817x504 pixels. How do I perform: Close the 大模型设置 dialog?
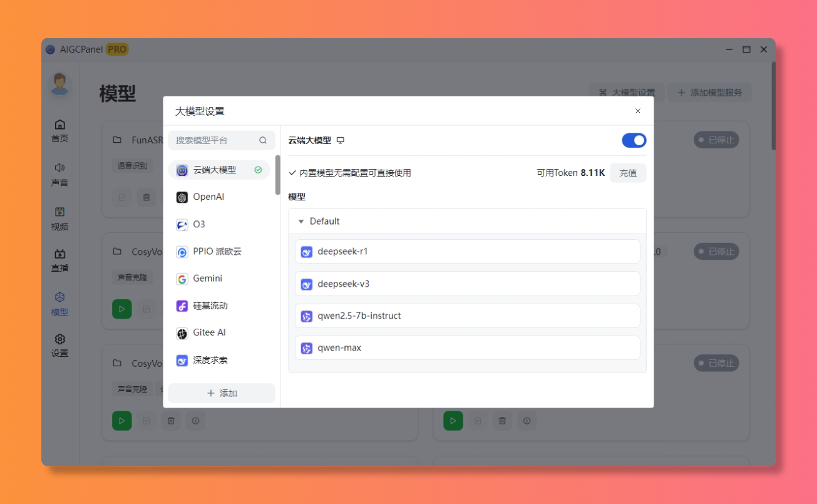(638, 111)
